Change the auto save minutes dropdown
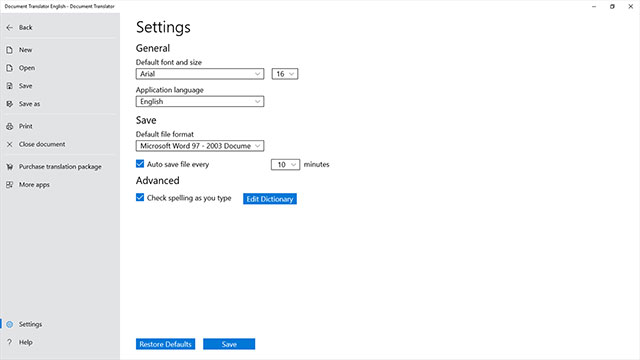640x360 pixels. [285, 164]
